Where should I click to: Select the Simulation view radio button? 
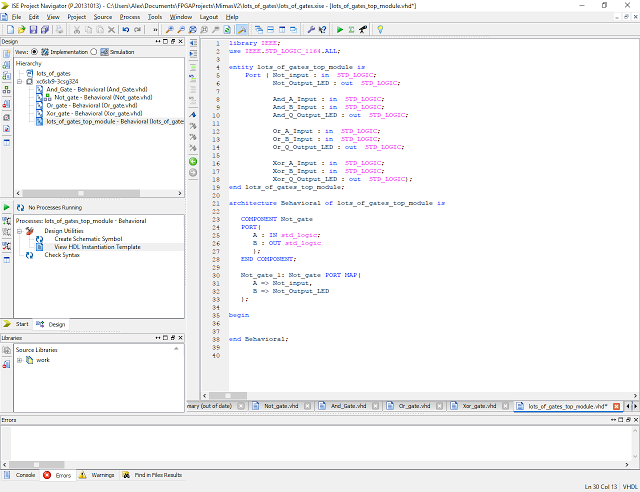click(x=93, y=51)
